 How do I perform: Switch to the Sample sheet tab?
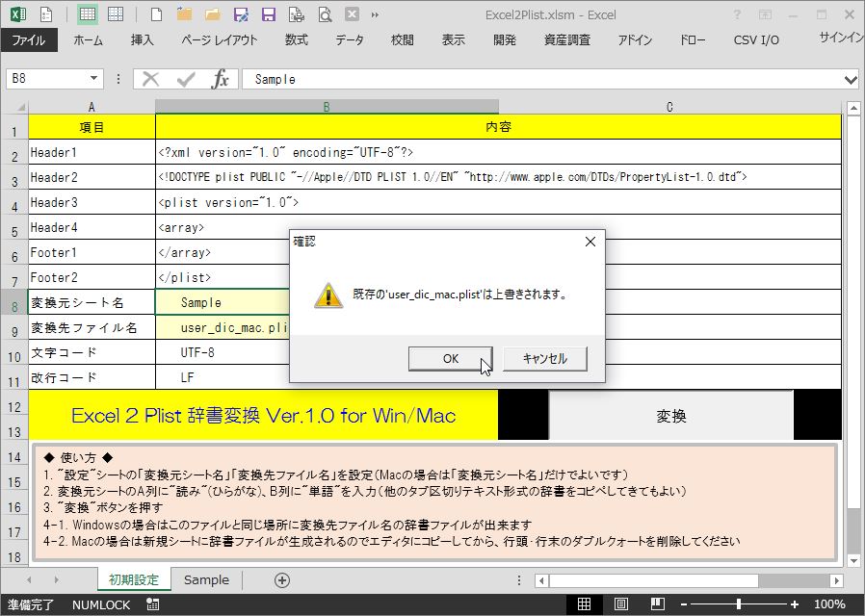pyautogui.click(x=207, y=581)
